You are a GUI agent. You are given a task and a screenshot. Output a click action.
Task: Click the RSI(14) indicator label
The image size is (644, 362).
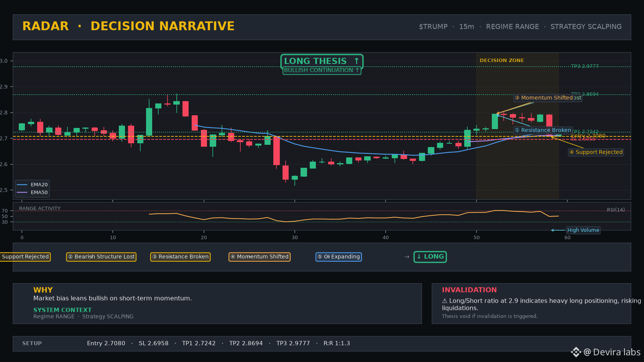point(616,210)
